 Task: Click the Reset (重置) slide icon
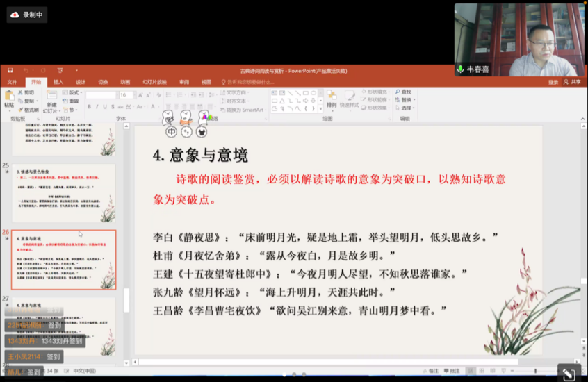(x=65, y=101)
